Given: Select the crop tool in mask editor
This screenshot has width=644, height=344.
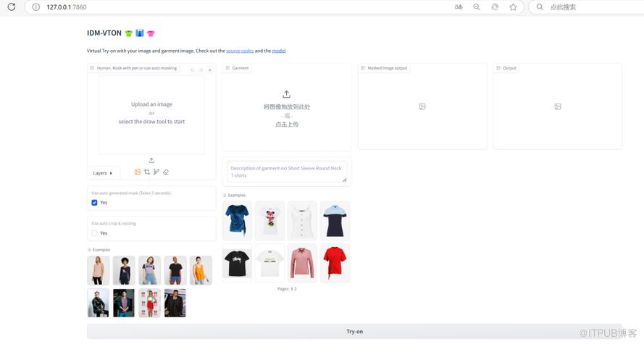Looking at the screenshot, I should pos(147,172).
